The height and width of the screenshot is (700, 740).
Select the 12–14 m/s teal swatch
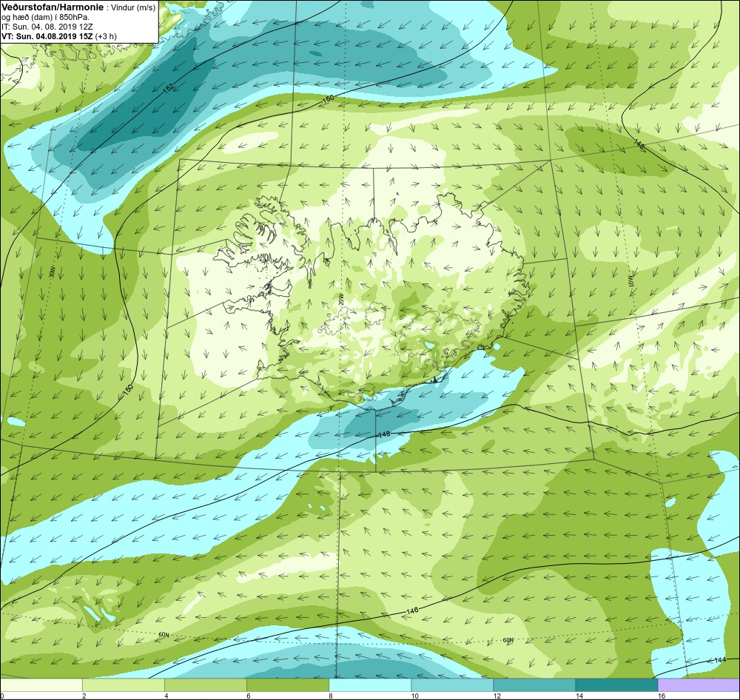coord(534,685)
